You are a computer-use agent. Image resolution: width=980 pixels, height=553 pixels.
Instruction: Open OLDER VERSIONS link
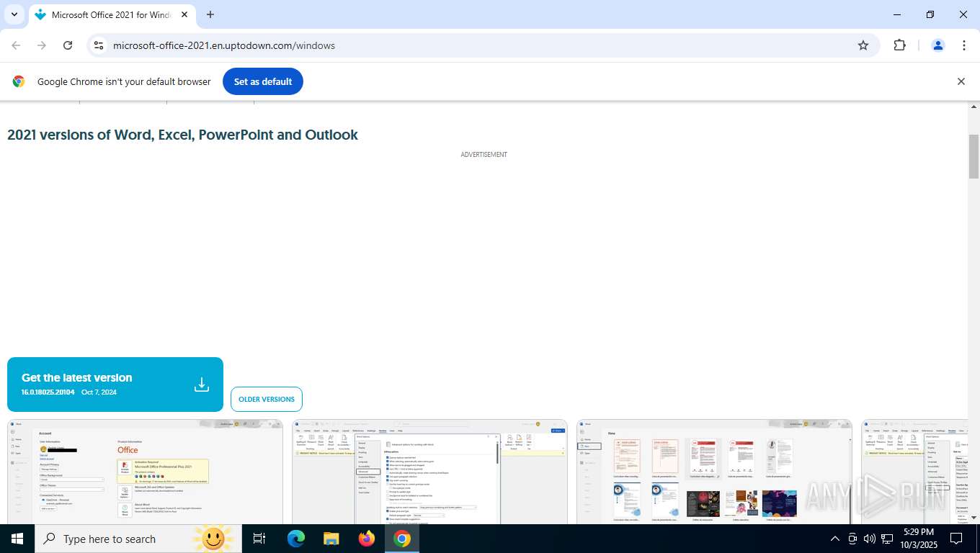click(x=267, y=399)
